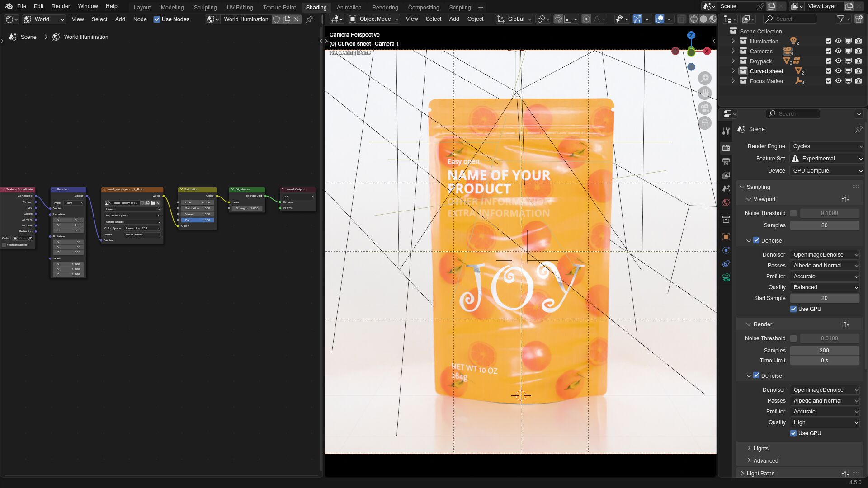Enable the Viewport Noise Threshold checkbox
Screen dimensions: 868x488
pyautogui.click(x=793, y=213)
